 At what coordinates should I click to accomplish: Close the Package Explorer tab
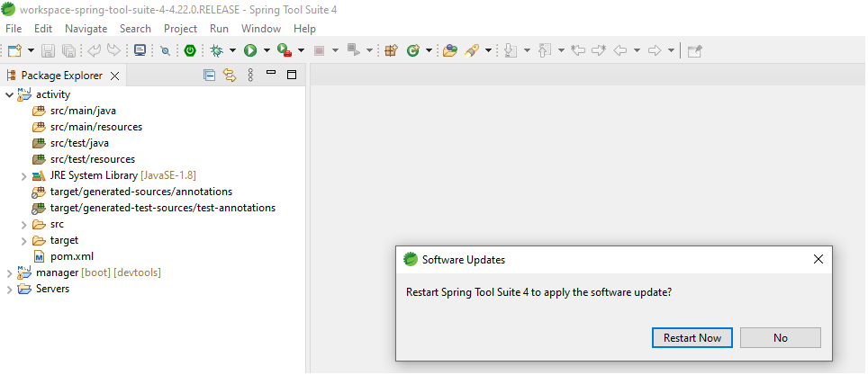pos(114,76)
